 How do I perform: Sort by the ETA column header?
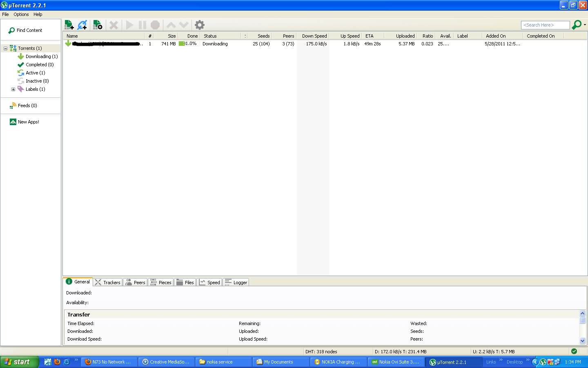373,36
